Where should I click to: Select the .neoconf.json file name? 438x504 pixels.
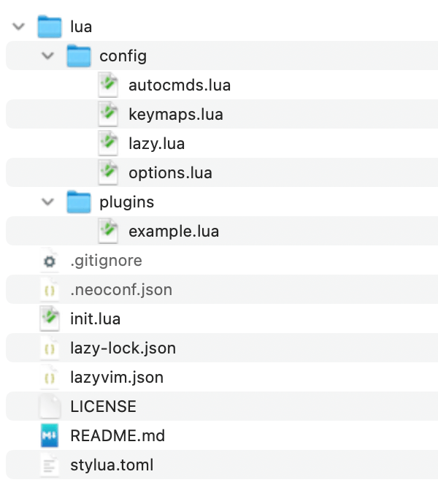(121, 290)
